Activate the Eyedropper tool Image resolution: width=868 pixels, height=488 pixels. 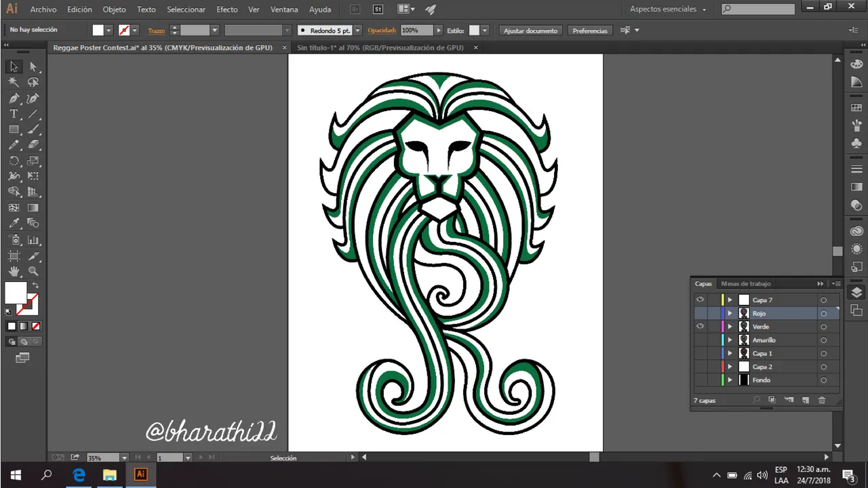point(14,223)
